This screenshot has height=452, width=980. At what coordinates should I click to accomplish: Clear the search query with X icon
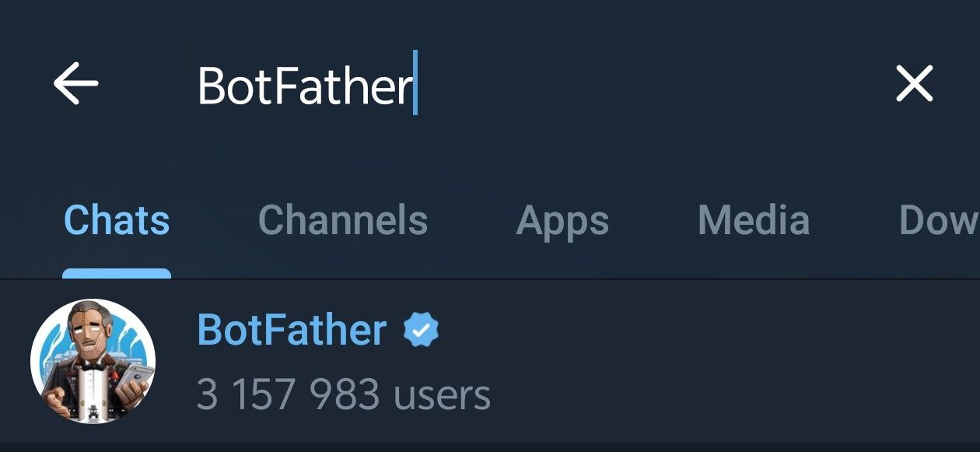914,83
